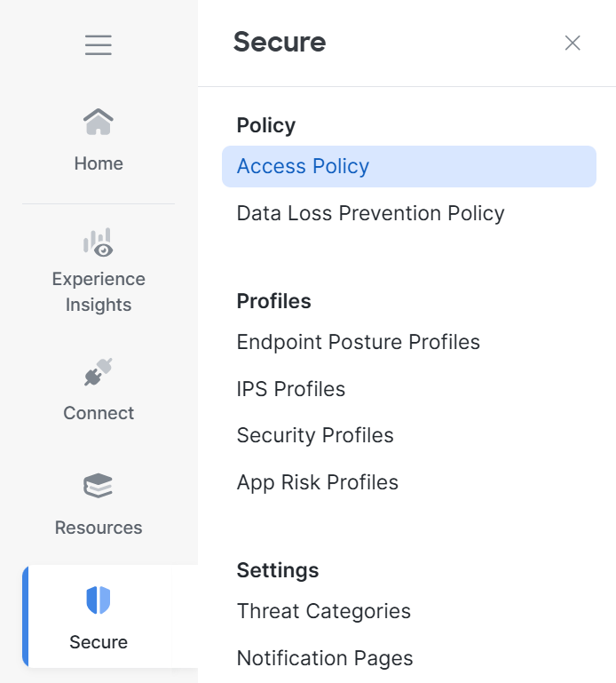Open Data Loss Prevention Policy
Image resolution: width=616 pixels, height=683 pixels.
[x=370, y=214]
